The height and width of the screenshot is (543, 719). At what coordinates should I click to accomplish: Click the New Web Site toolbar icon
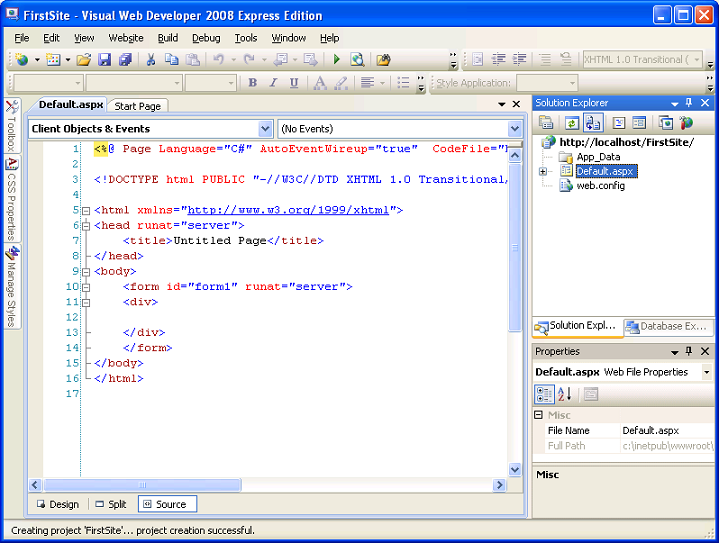click(22, 60)
